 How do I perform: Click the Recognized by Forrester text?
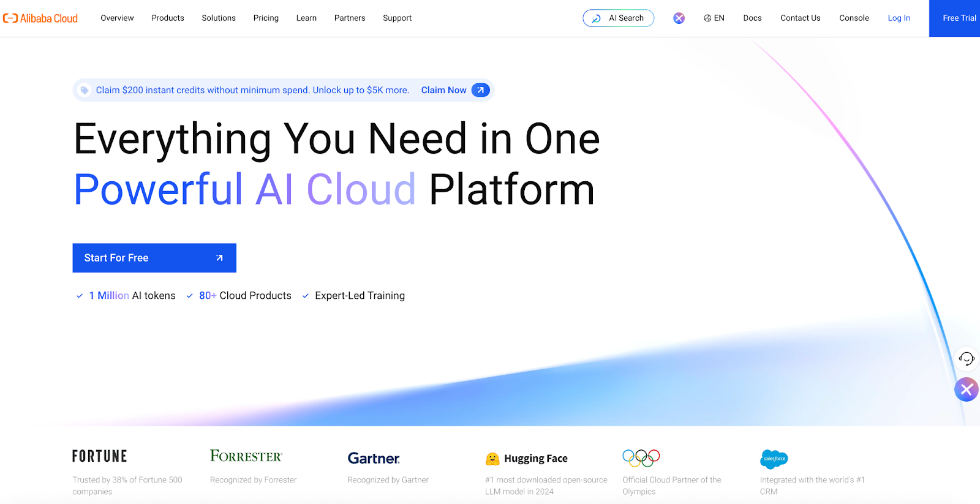click(253, 480)
